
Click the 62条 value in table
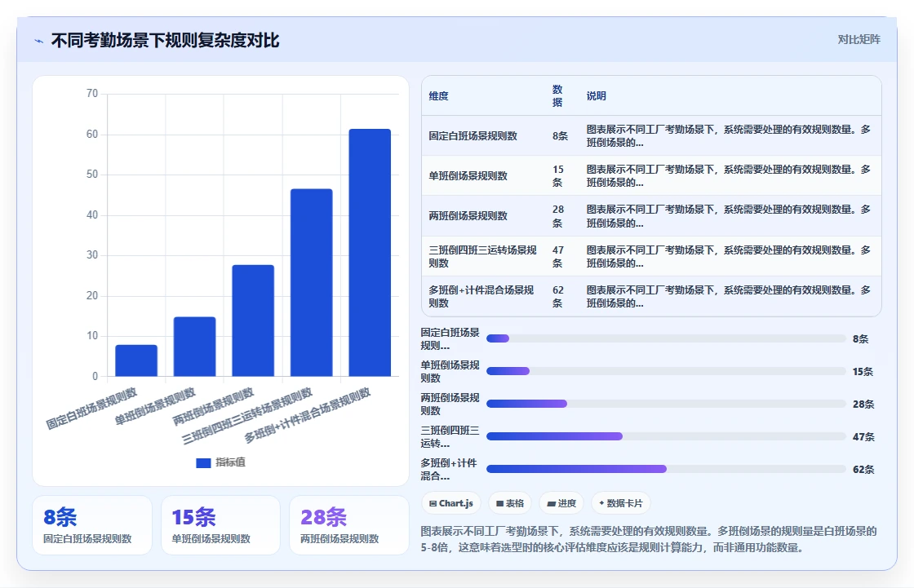(x=558, y=297)
